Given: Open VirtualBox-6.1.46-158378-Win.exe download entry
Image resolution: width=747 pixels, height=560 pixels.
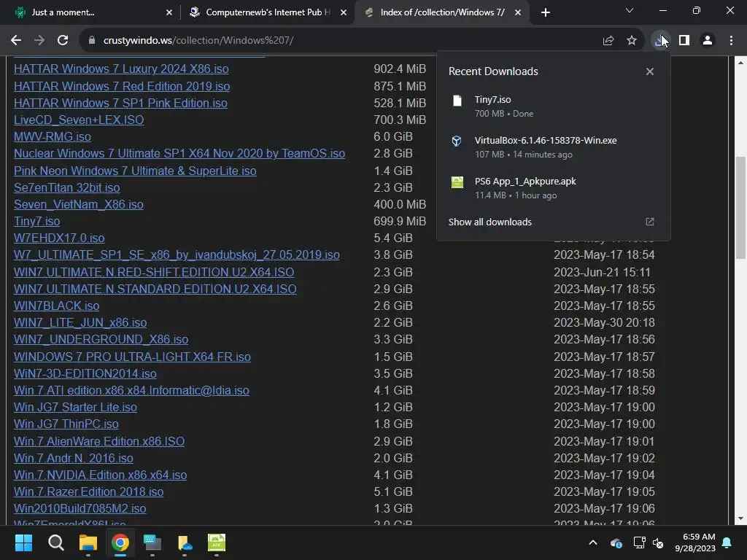Looking at the screenshot, I should point(553,147).
